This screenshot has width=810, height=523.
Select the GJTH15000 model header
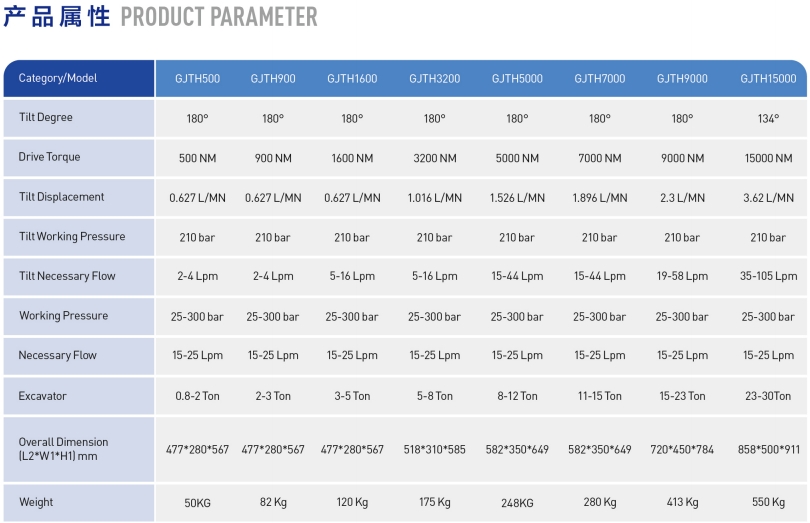point(768,79)
